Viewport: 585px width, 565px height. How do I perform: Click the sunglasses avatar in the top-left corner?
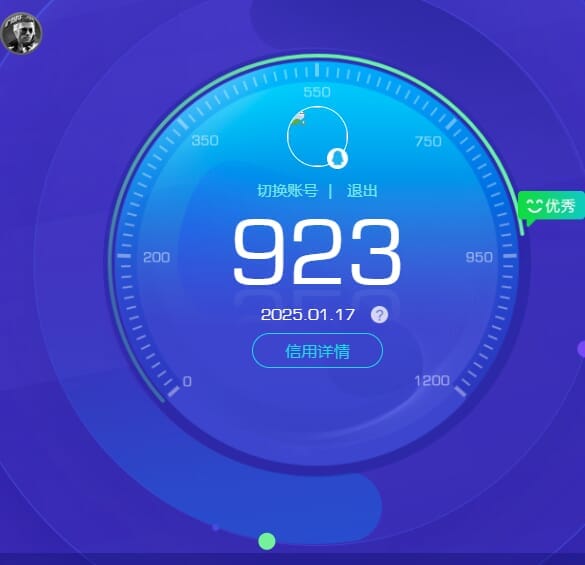[x=22, y=33]
